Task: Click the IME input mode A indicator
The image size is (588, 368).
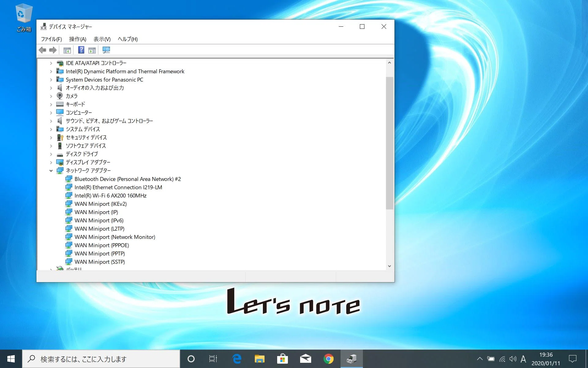Action: pos(523,359)
